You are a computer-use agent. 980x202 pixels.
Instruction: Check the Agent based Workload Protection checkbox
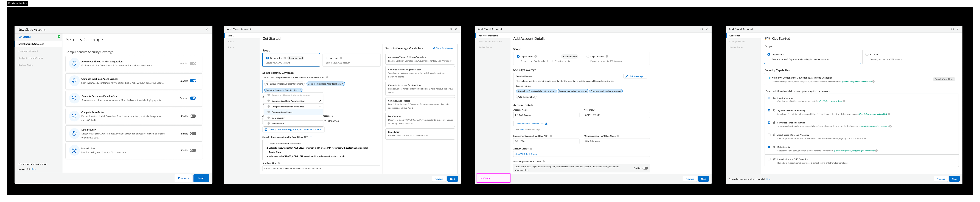[769, 135]
